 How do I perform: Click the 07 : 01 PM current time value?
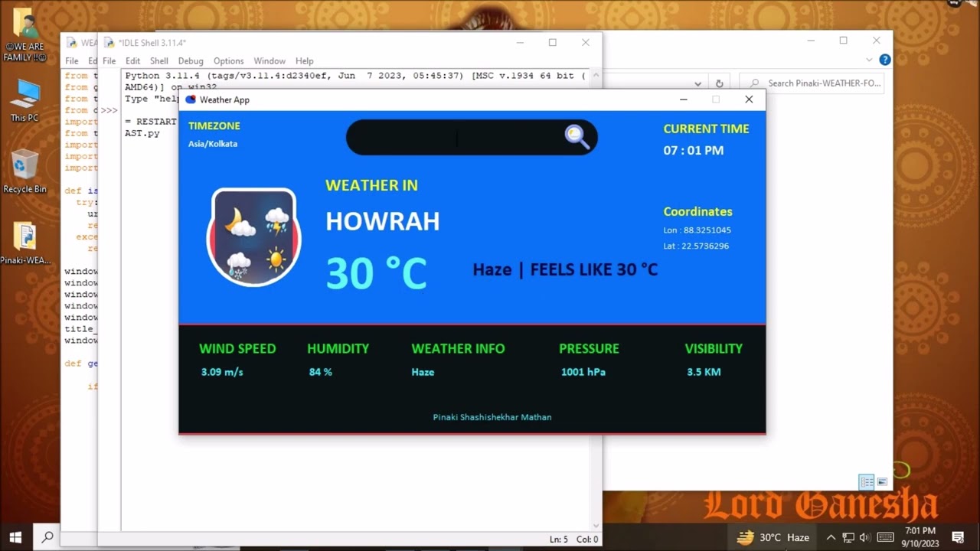click(x=693, y=151)
